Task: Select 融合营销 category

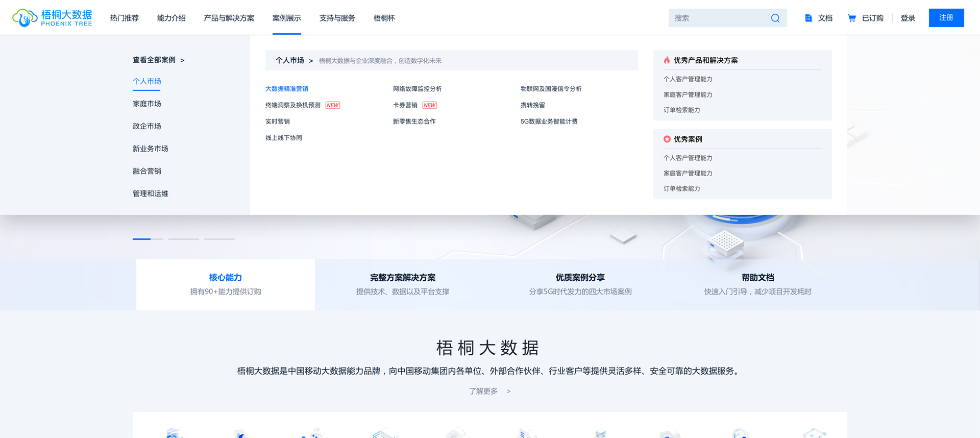Action: 147,171
